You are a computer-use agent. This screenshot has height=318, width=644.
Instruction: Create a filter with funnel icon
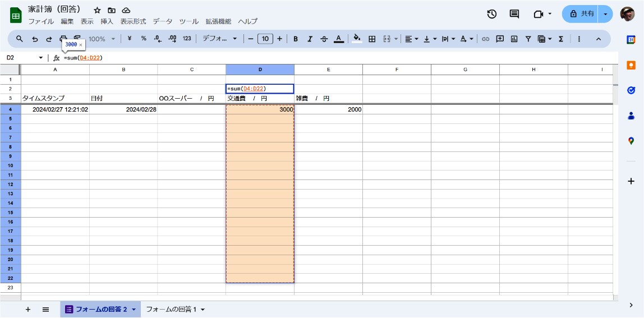tap(528, 39)
